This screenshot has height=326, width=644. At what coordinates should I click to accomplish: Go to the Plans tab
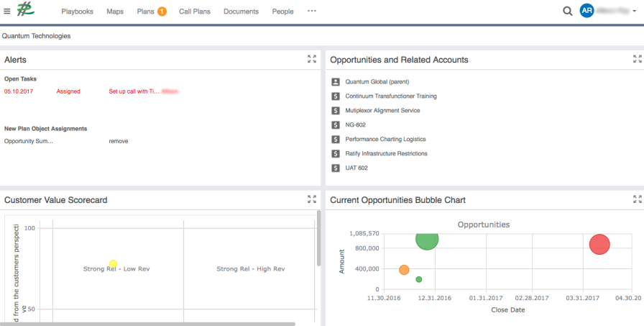[x=145, y=12]
